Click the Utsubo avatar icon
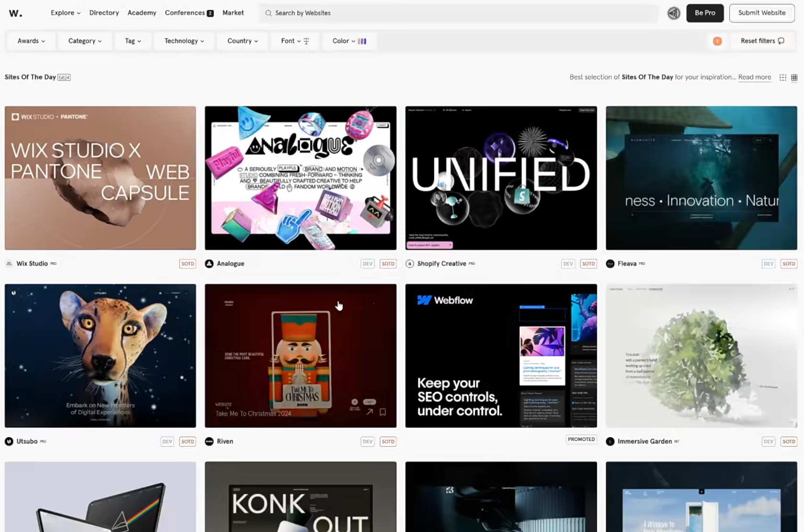This screenshot has height=532, width=804. click(9, 441)
